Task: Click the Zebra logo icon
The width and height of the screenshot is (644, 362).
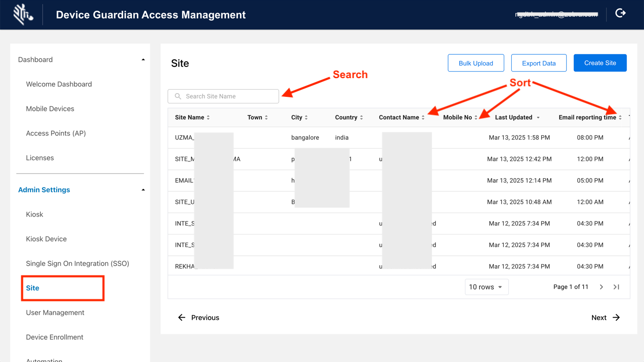Action: tap(22, 14)
